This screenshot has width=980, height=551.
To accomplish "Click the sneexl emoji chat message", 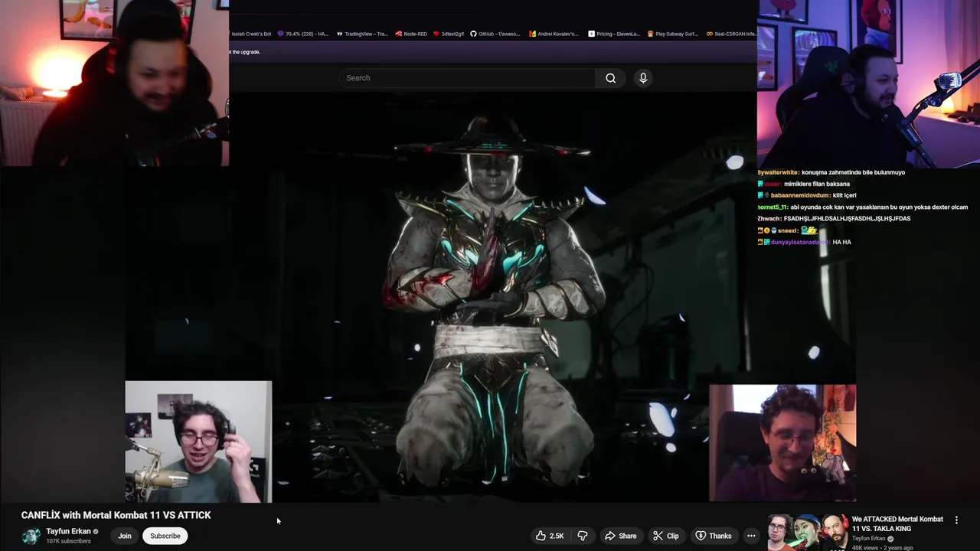I will pos(788,230).
